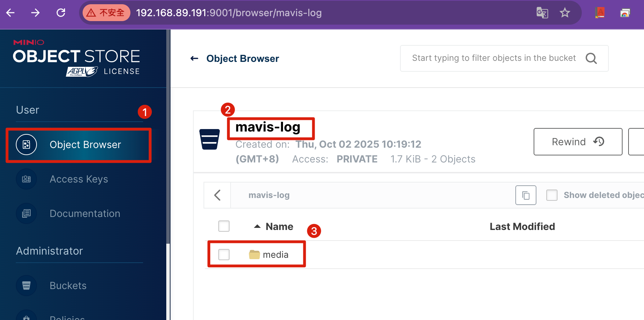
Task: Open the Buckets administrator page
Action: point(68,286)
